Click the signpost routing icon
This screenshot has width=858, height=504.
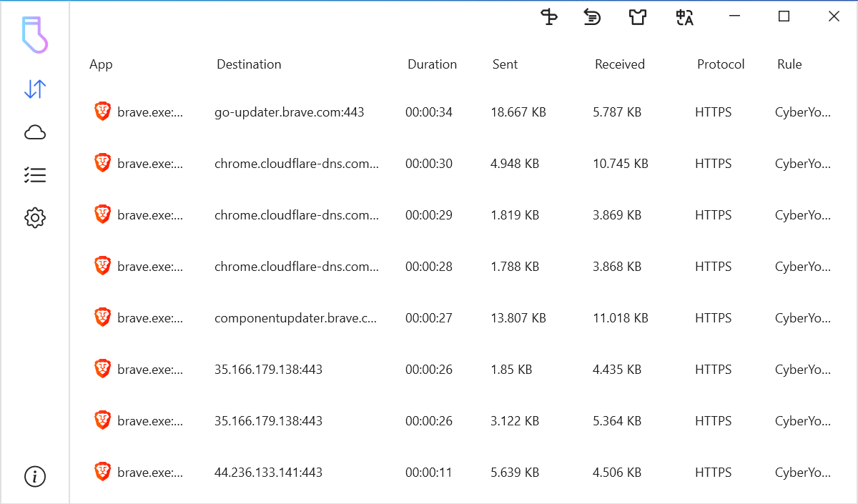[x=548, y=17]
